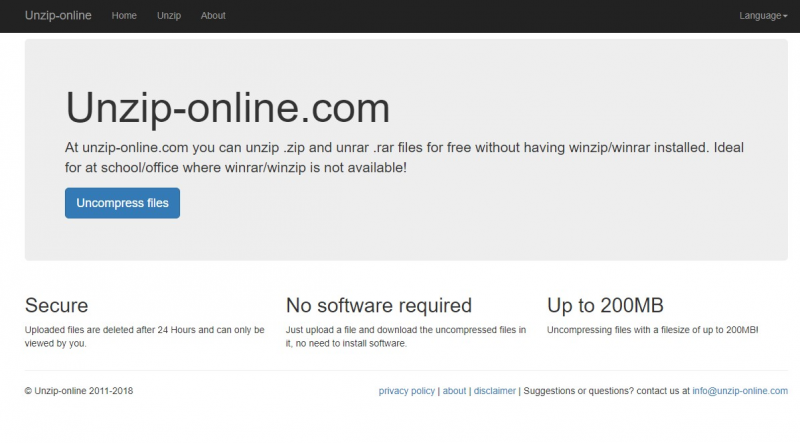Click the Secure heading
The height and width of the screenshot is (443, 800).
click(x=56, y=305)
